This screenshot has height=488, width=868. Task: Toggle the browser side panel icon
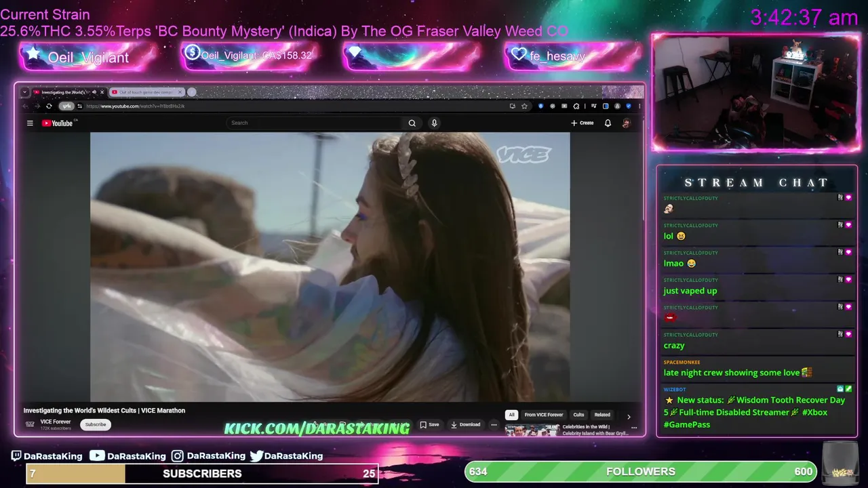click(x=606, y=106)
